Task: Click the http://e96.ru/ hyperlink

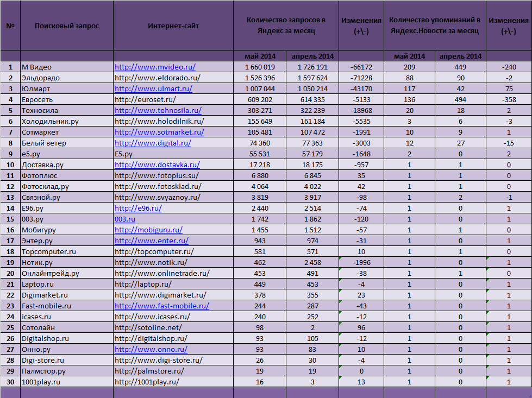Action: pos(138,209)
